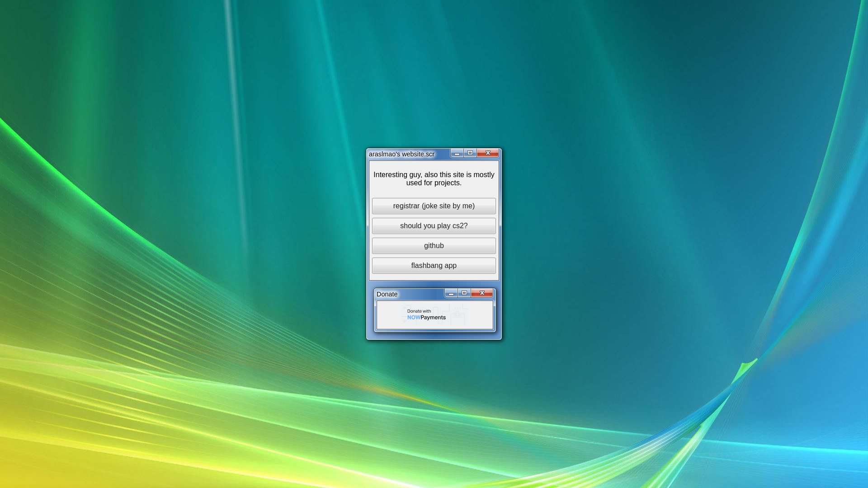Open the registrar (joke site by me) button
Image resolution: width=868 pixels, height=488 pixels.
434,206
